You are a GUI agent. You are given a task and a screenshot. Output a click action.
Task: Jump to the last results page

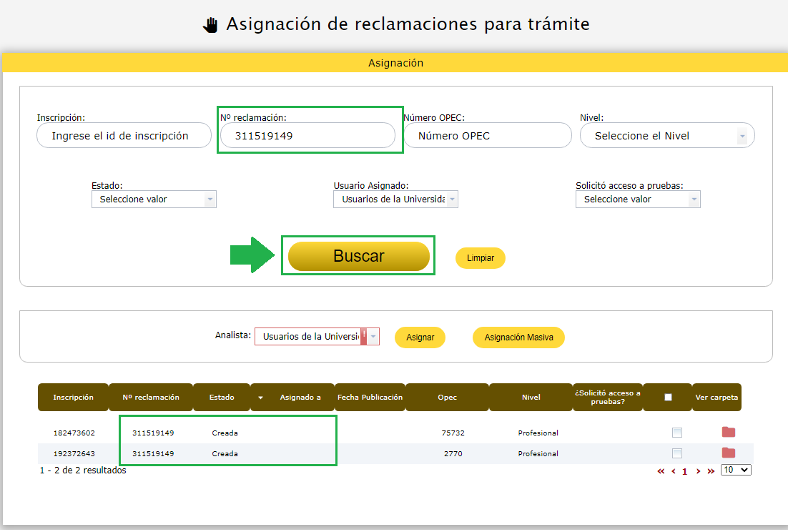[710, 471]
